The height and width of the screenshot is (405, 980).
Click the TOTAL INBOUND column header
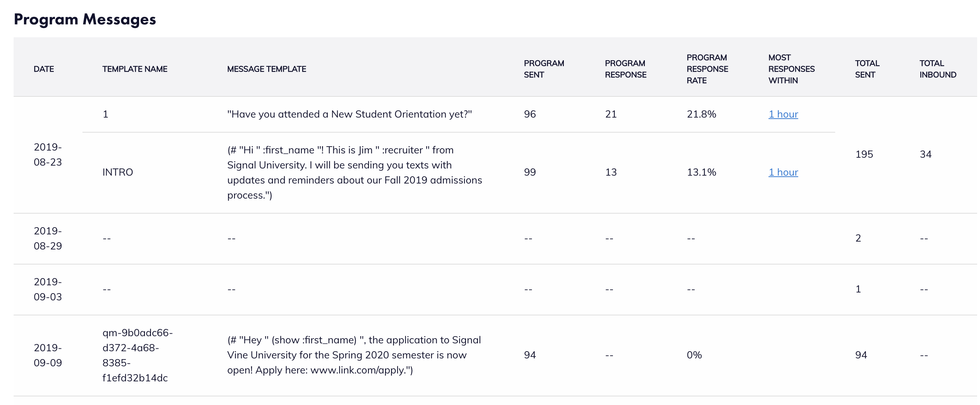tap(937, 69)
